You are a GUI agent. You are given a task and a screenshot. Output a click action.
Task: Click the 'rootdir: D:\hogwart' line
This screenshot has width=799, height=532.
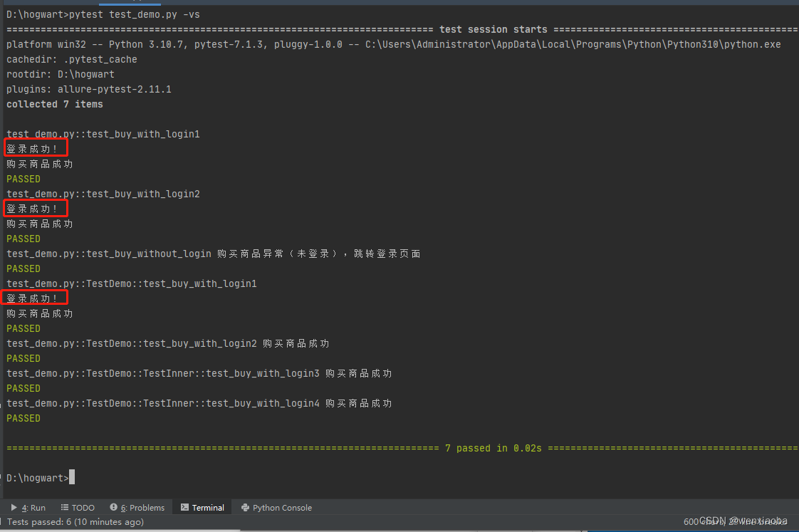point(60,74)
